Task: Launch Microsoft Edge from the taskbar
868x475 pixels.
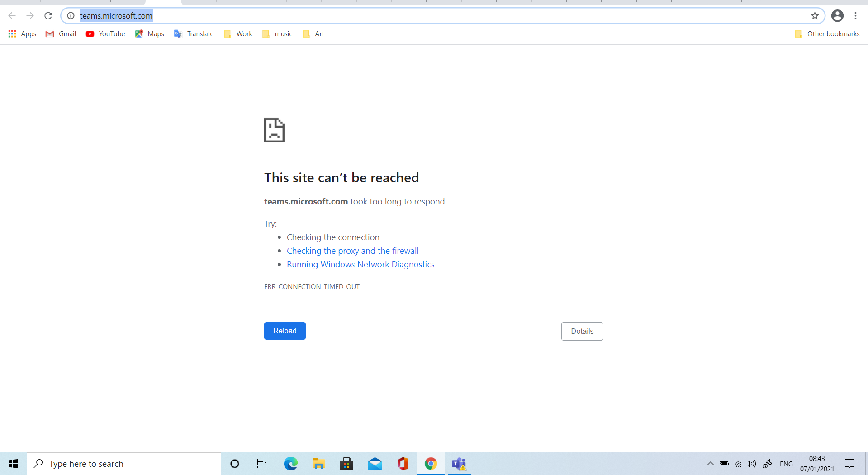Action: point(290,464)
